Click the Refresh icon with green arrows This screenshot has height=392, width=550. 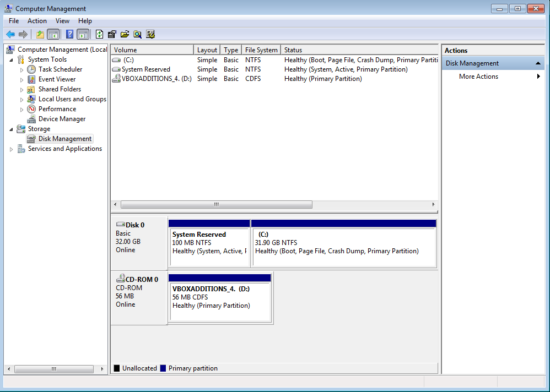(x=100, y=34)
